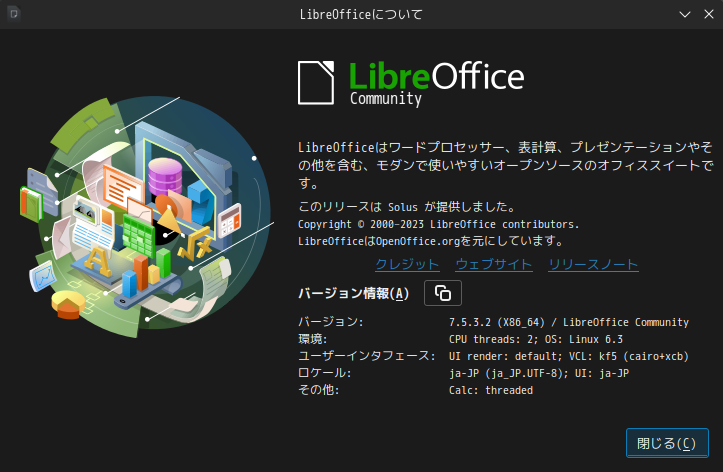Click the バージョン情報(A) label
The height and width of the screenshot is (472, 723).
click(353, 293)
